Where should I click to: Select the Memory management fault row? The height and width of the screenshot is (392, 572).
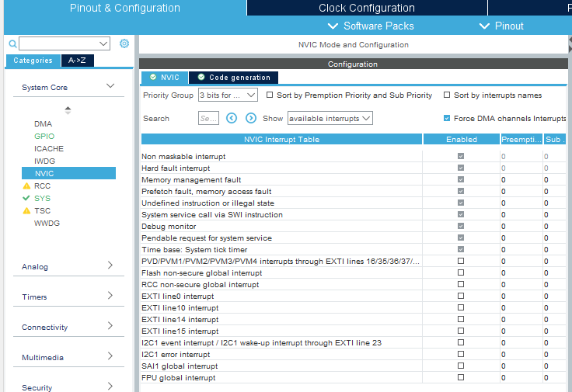coord(354,179)
